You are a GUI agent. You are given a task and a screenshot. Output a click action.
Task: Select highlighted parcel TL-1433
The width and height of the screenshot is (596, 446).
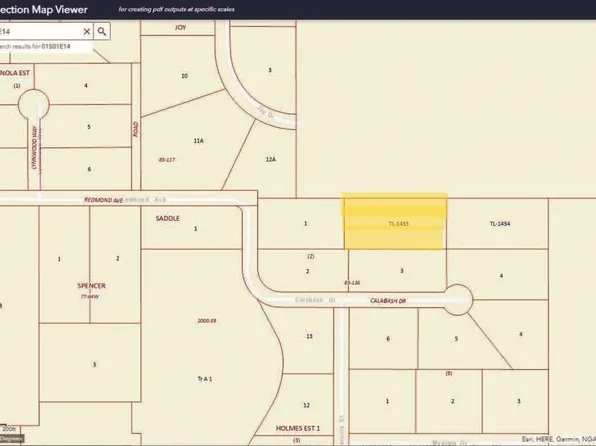(x=395, y=222)
